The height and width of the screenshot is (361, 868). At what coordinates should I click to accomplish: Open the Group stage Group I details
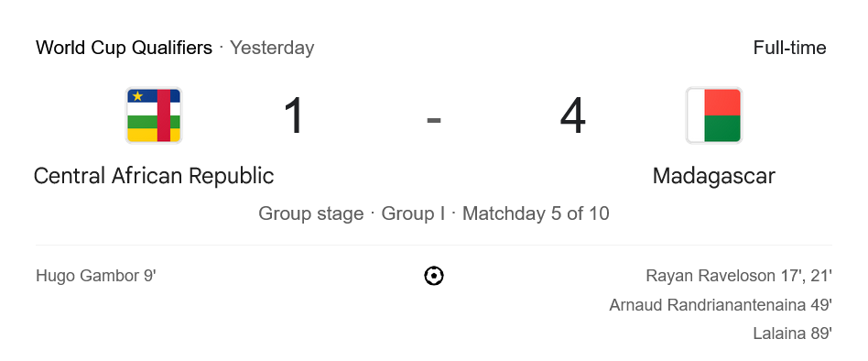(x=434, y=213)
